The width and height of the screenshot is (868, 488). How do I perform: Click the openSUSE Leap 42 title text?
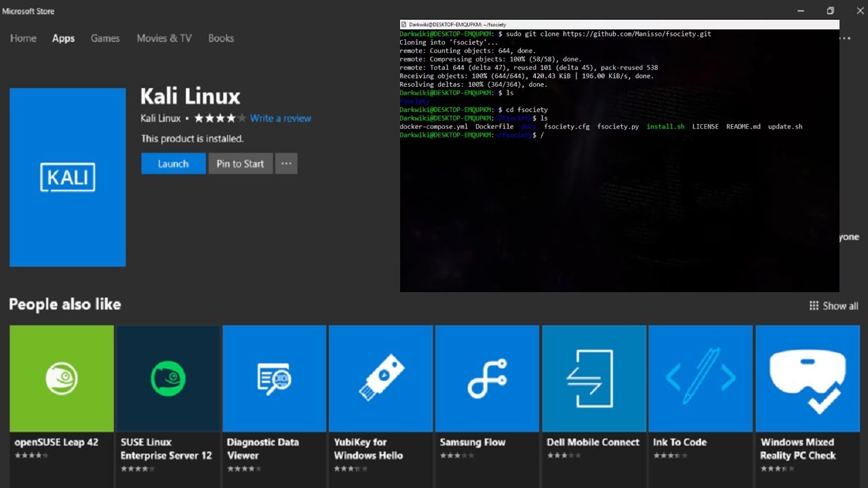pyautogui.click(x=56, y=442)
